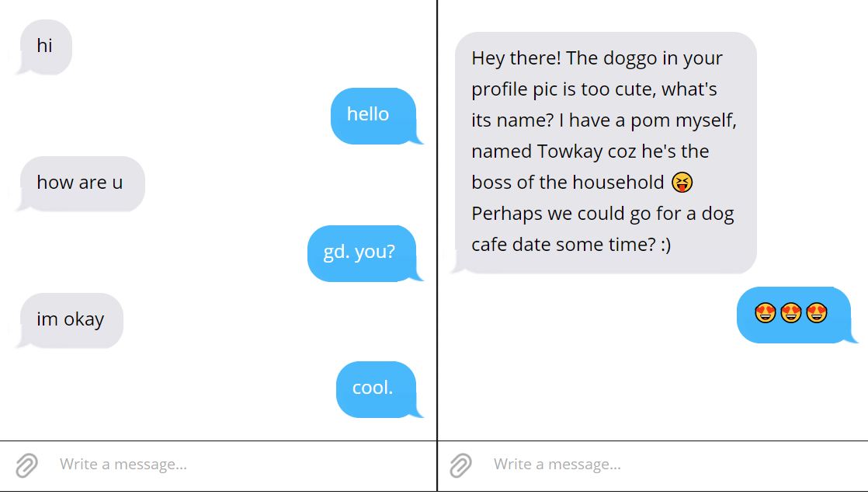The width and height of the screenshot is (868, 498).
Task: Click the "im okay" message bubble
Action: point(71,320)
